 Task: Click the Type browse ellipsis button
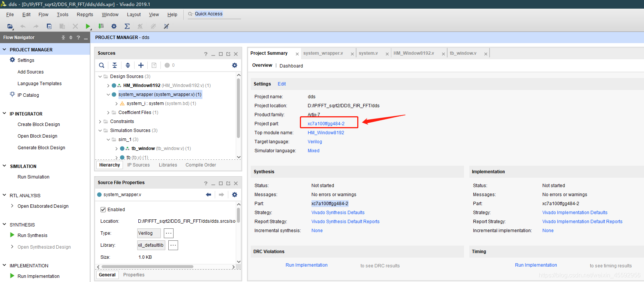pos(169,233)
